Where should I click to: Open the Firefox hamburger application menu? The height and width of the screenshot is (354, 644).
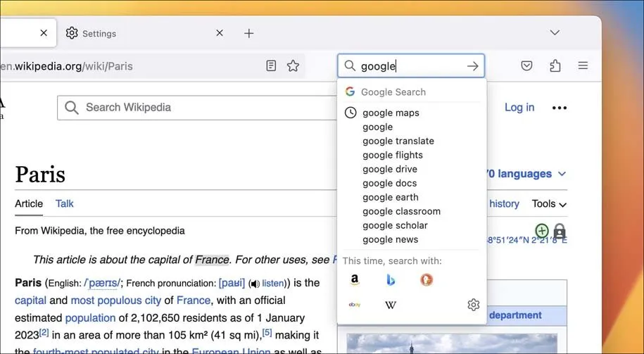[x=583, y=66]
